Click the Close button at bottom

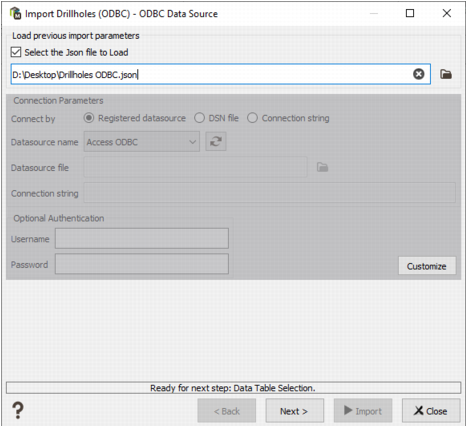431,411
